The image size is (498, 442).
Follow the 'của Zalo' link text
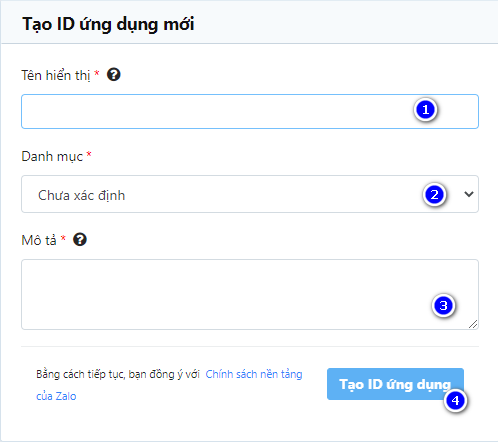pyautogui.click(x=56, y=396)
